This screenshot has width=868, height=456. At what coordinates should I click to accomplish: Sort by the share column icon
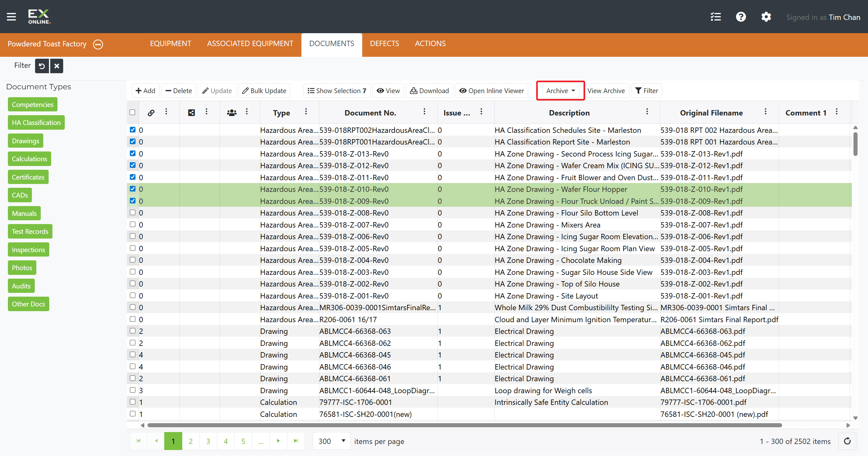pyautogui.click(x=191, y=113)
